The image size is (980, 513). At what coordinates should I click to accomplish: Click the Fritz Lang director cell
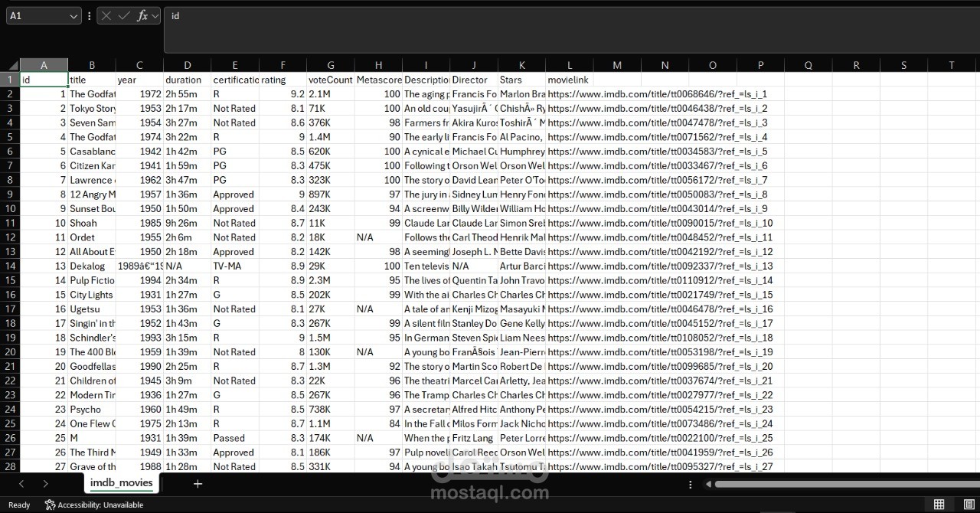click(474, 438)
